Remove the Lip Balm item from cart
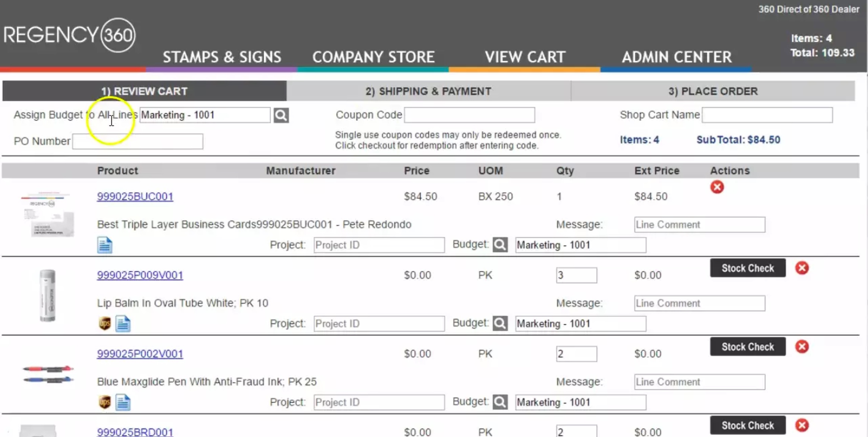Viewport: 868px width, 437px height. tap(802, 268)
